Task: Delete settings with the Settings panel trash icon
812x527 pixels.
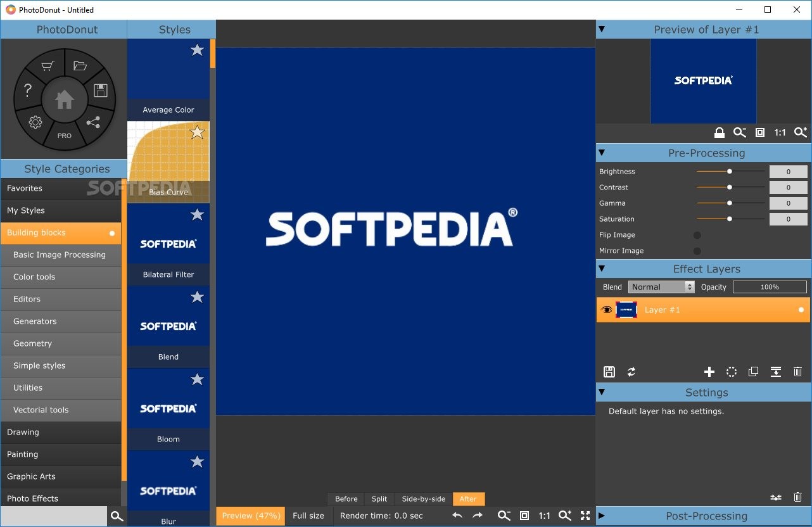Action: pos(798,497)
